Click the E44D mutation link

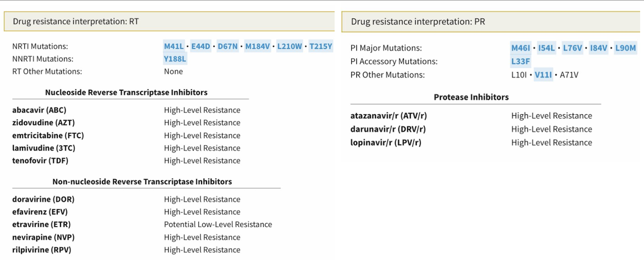tap(200, 46)
